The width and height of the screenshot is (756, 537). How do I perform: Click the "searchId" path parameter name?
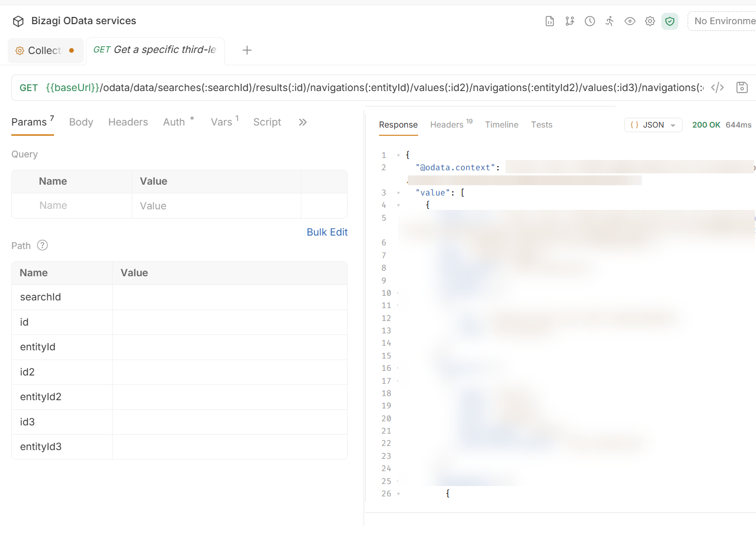(x=41, y=297)
